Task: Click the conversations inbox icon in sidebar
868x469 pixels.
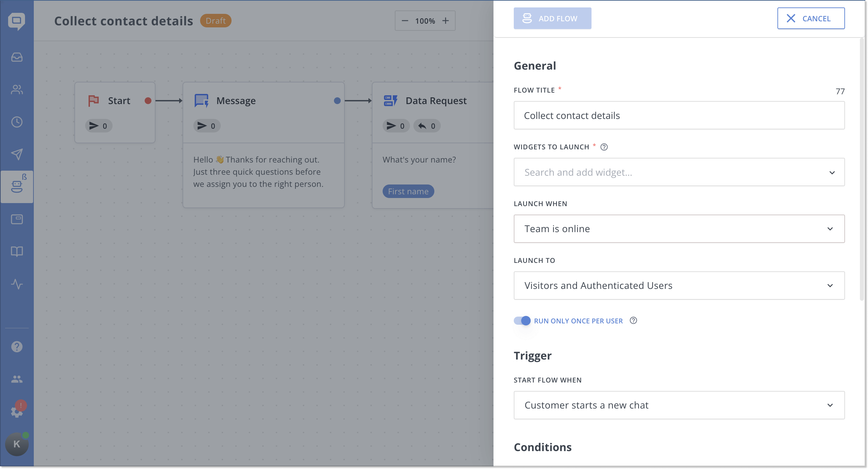Action: pyautogui.click(x=17, y=57)
